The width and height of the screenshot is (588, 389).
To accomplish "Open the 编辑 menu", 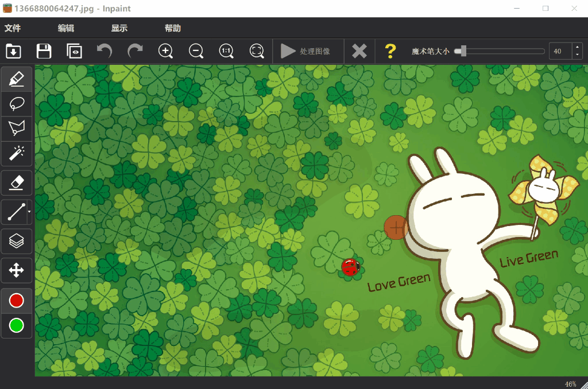I will tap(66, 28).
